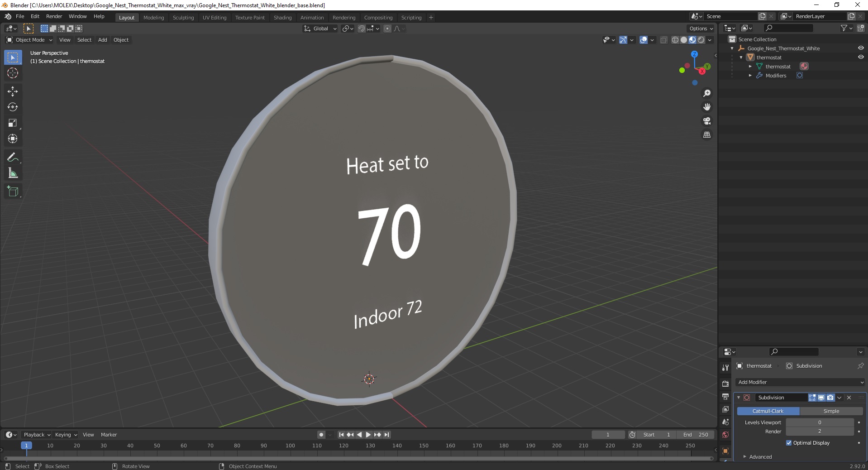
Task: Expand the Advanced section
Action: point(760,457)
